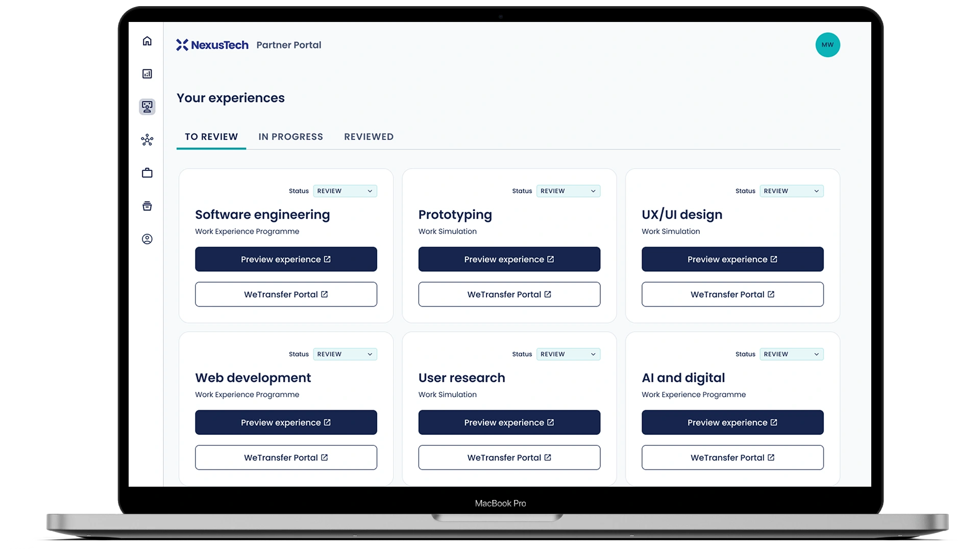Viewport: 980px width, 551px height.
Task: Click the NexusTech logo
Action: (212, 45)
